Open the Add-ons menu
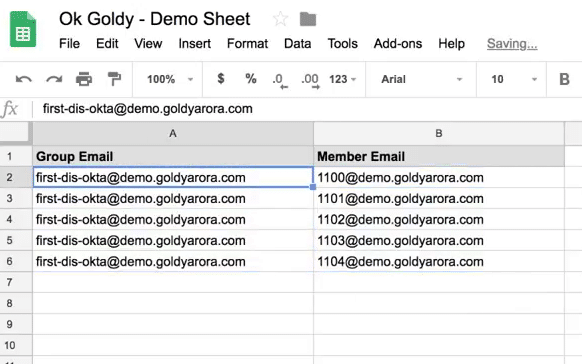The image size is (582, 364). point(398,44)
